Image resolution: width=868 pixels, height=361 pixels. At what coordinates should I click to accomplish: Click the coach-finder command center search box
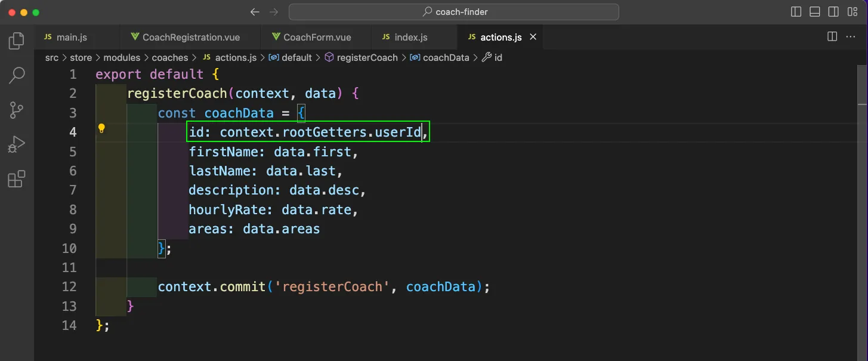tap(454, 12)
